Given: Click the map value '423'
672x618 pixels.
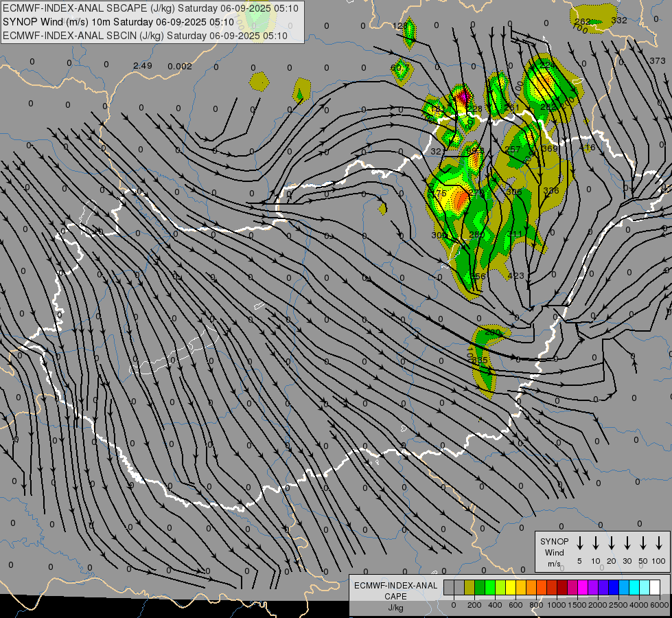Looking at the screenshot, I should (x=515, y=275).
